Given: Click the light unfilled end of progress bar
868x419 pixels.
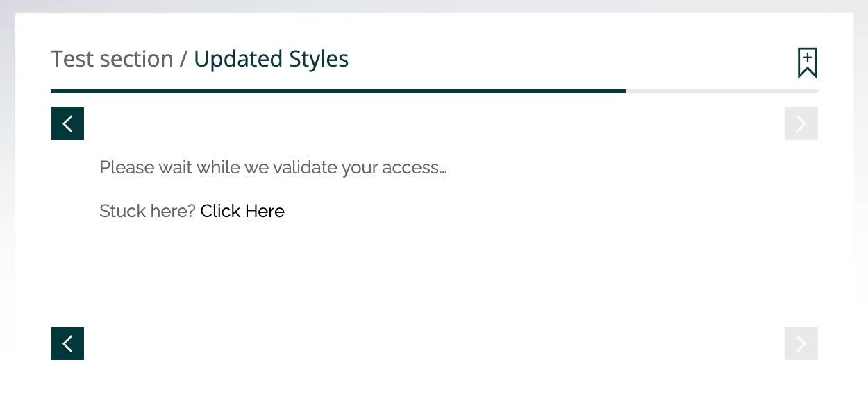Looking at the screenshot, I should pos(722,91).
